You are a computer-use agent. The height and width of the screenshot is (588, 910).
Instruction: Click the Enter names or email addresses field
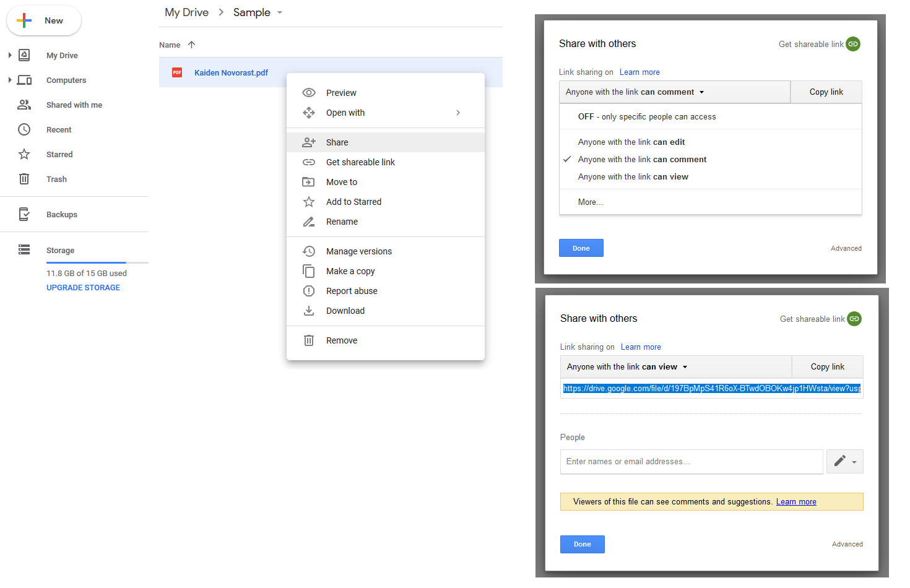point(691,462)
